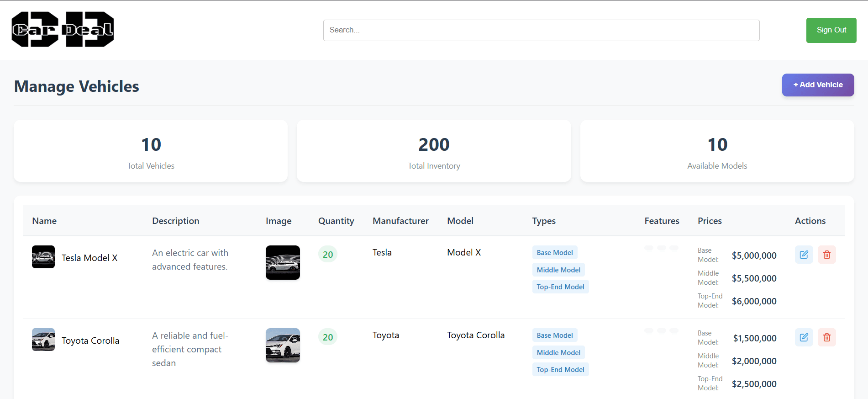Click the $2,000,000 middle price
This screenshot has width=868, height=399.
(x=754, y=361)
